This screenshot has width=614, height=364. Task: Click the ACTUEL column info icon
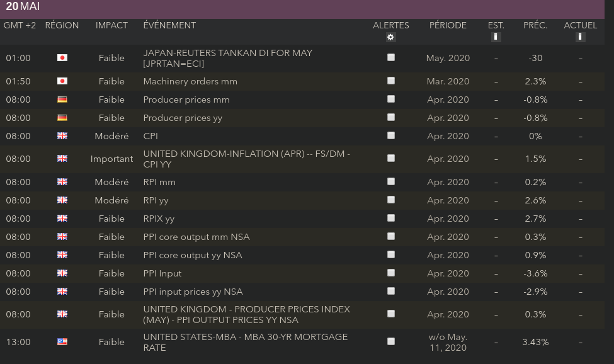point(580,37)
